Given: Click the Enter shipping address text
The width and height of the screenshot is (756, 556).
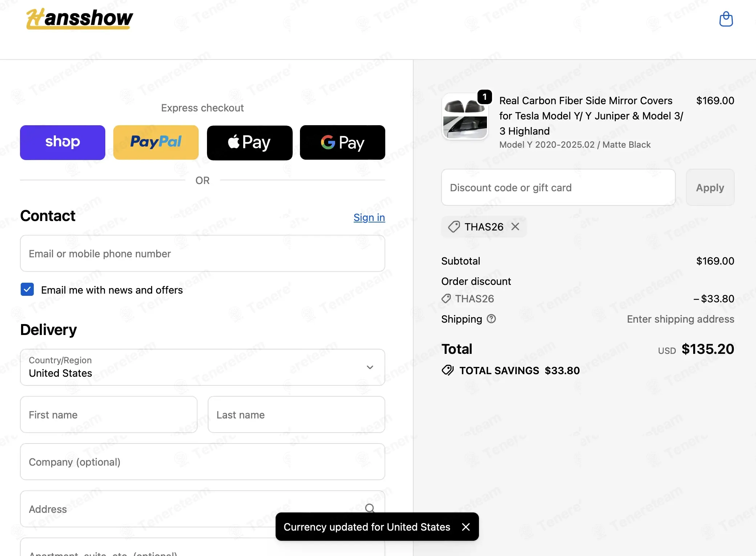Looking at the screenshot, I should pos(680,319).
